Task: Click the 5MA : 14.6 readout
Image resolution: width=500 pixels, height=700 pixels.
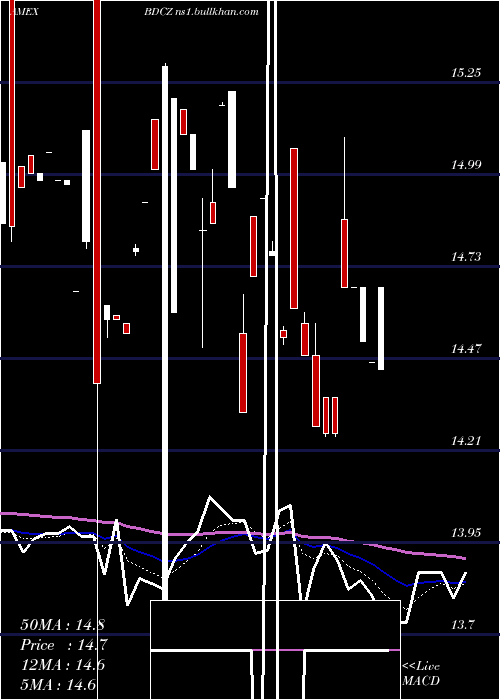Action: [58, 685]
